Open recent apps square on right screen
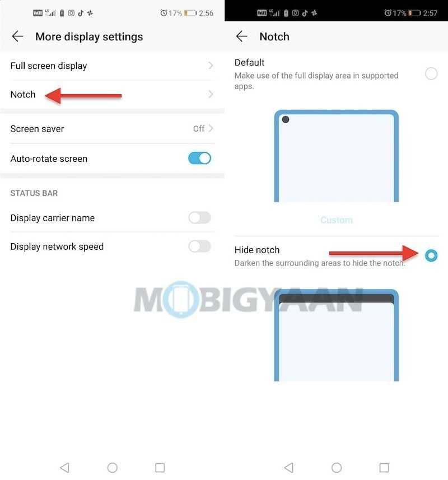This screenshot has width=448, height=480. [384, 468]
